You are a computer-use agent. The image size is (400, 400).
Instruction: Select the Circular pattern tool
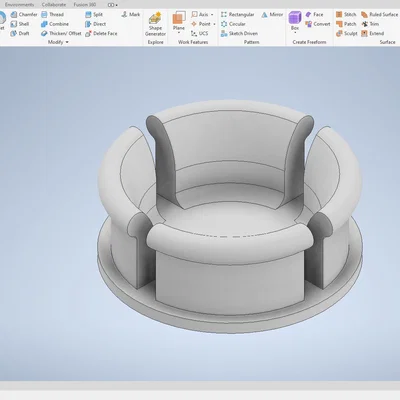[233, 24]
